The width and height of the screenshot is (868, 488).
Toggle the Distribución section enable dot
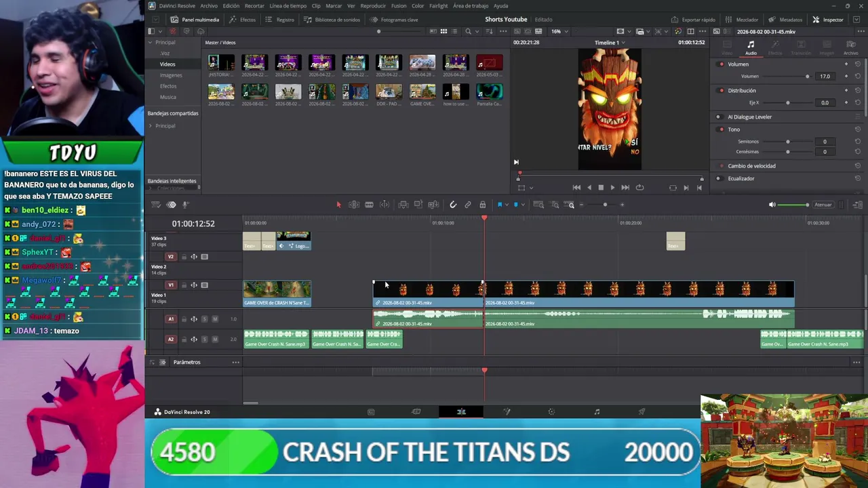tap(722, 90)
